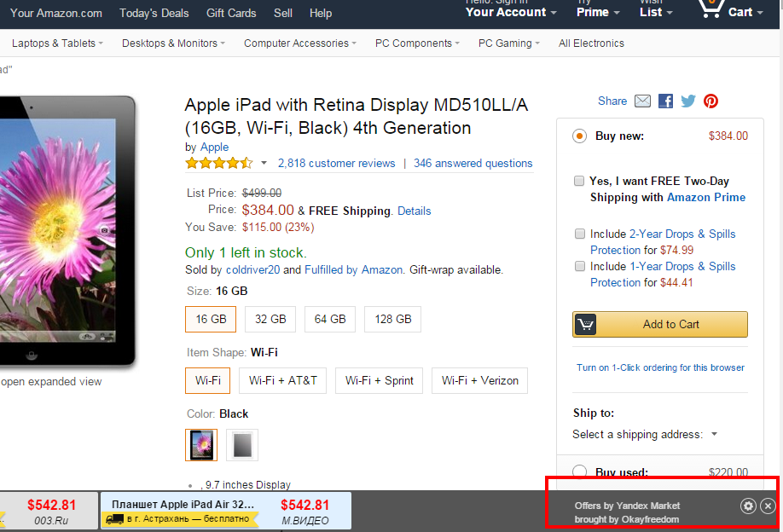Select the Wi-Fi only model

[x=208, y=381]
